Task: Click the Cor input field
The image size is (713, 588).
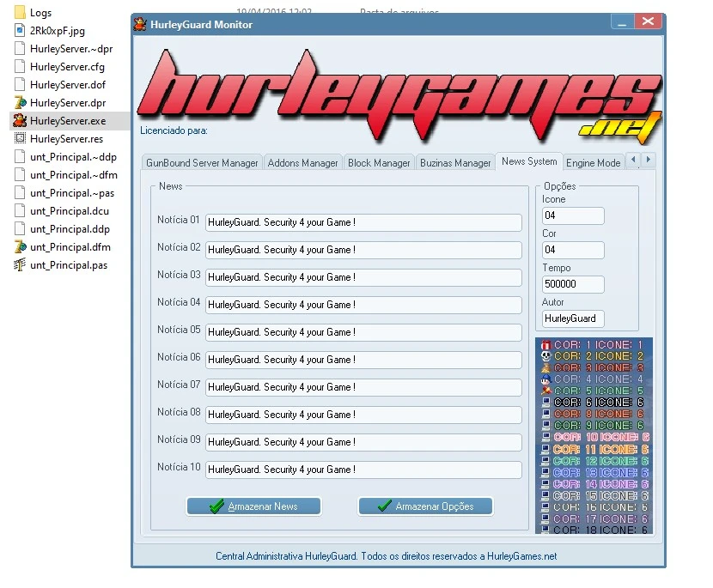Action: click(573, 250)
